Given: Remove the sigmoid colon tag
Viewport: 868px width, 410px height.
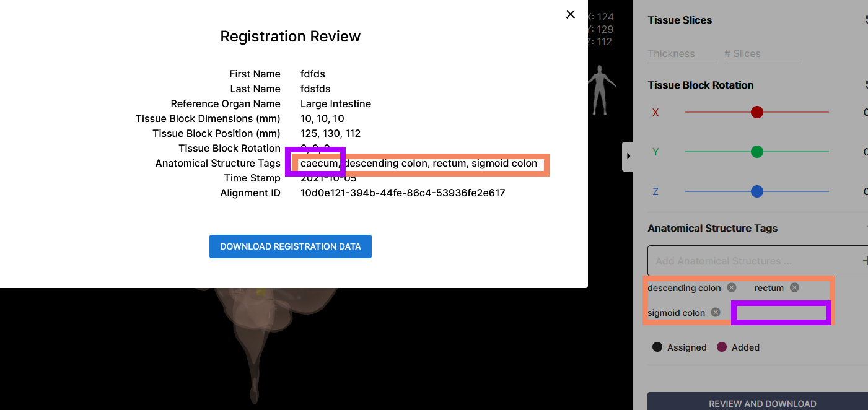Looking at the screenshot, I should click(x=716, y=312).
